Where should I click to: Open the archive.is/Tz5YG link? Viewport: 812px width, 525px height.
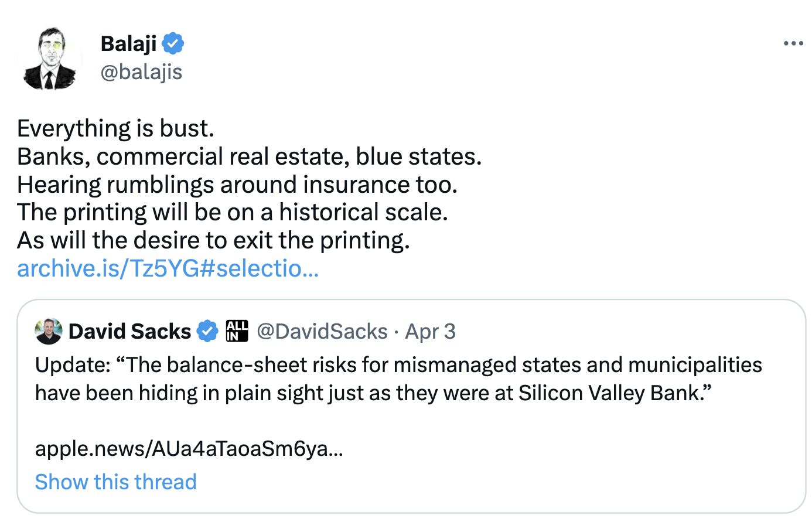pyautogui.click(x=168, y=268)
